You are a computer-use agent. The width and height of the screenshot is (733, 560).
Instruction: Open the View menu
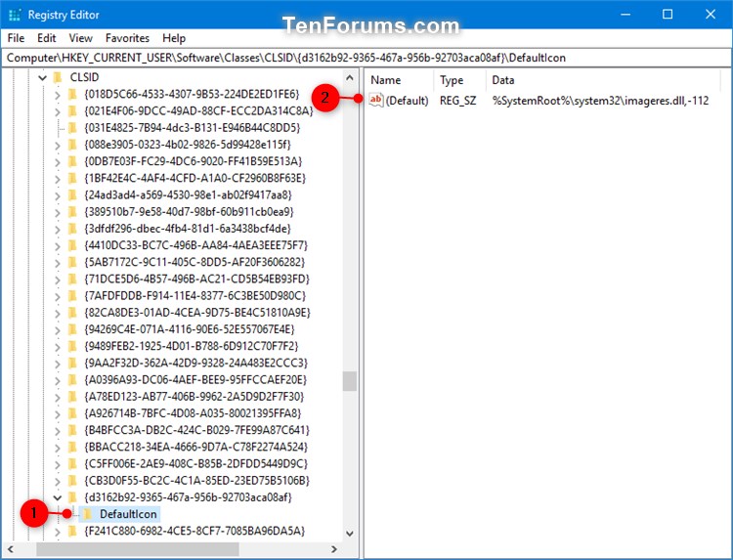(x=80, y=38)
